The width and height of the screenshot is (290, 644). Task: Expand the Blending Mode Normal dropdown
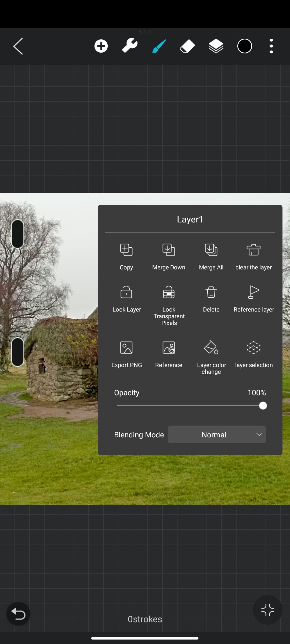click(217, 434)
